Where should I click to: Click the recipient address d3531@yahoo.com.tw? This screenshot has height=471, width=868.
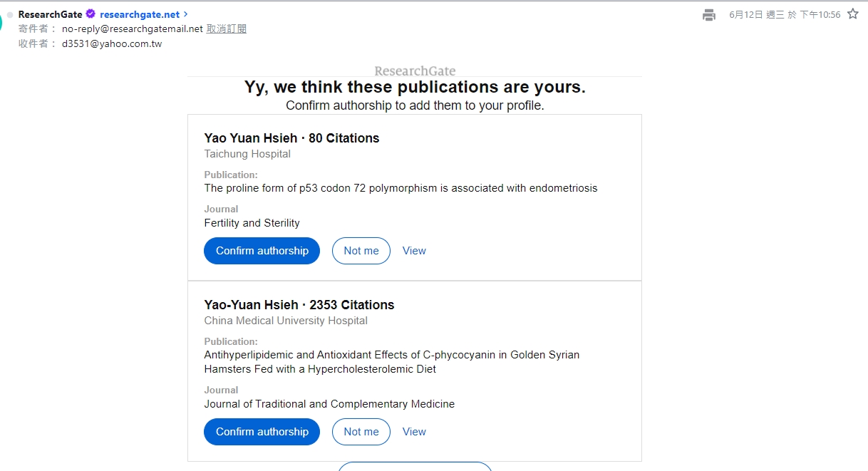tap(112, 43)
